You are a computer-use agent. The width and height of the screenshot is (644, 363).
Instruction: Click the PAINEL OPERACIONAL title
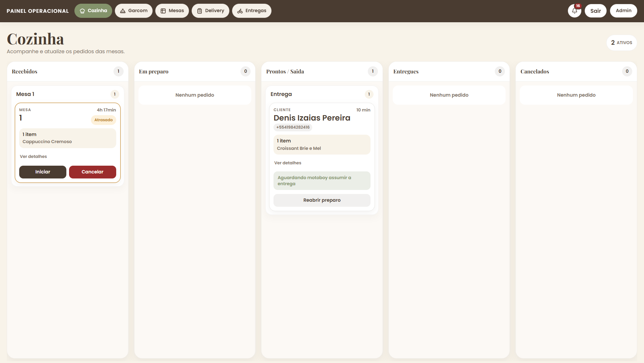pos(38,11)
